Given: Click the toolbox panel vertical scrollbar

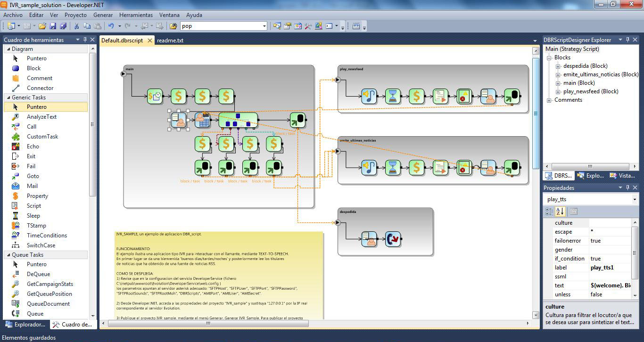Looking at the screenshot, I should click(x=93, y=125).
